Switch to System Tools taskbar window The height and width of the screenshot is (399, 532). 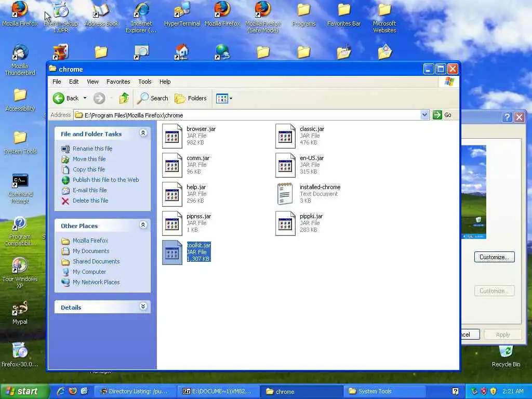384,392
